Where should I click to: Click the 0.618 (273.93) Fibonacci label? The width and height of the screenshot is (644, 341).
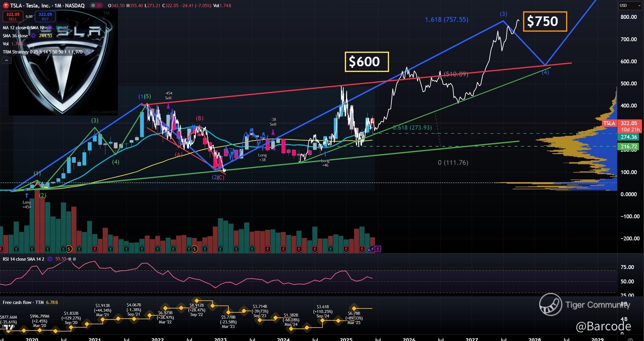point(412,128)
